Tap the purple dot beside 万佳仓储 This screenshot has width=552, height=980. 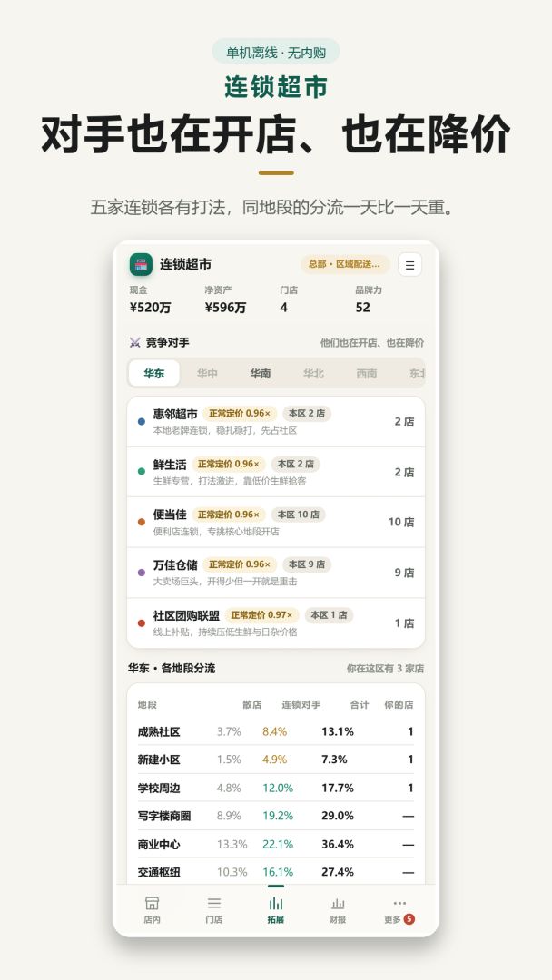(x=142, y=573)
